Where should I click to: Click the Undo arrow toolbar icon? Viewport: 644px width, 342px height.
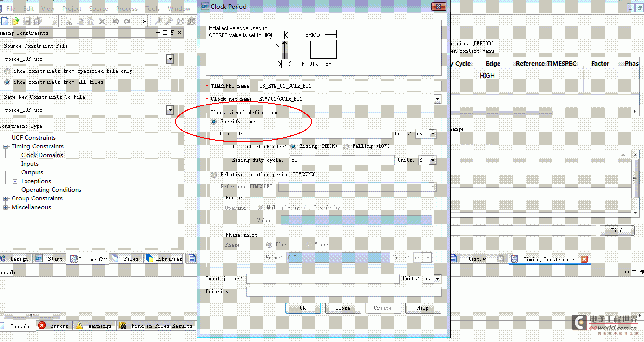[x=116, y=21]
